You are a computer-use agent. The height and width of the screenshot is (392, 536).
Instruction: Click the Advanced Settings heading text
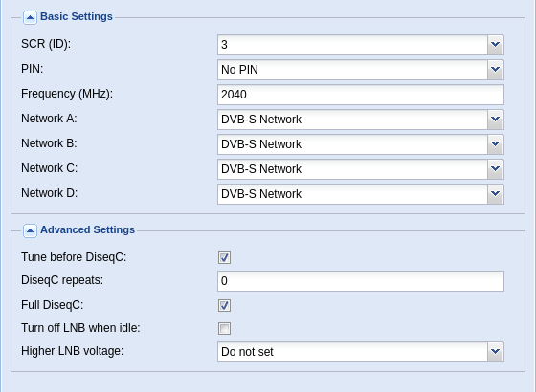click(x=87, y=229)
